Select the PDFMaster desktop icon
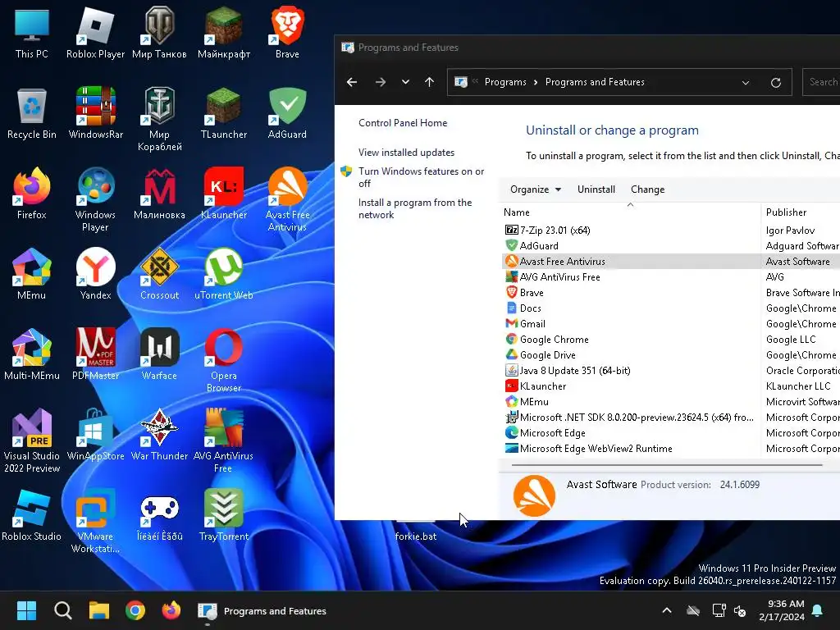This screenshot has height=630, width=840. [x=95, y=354]
